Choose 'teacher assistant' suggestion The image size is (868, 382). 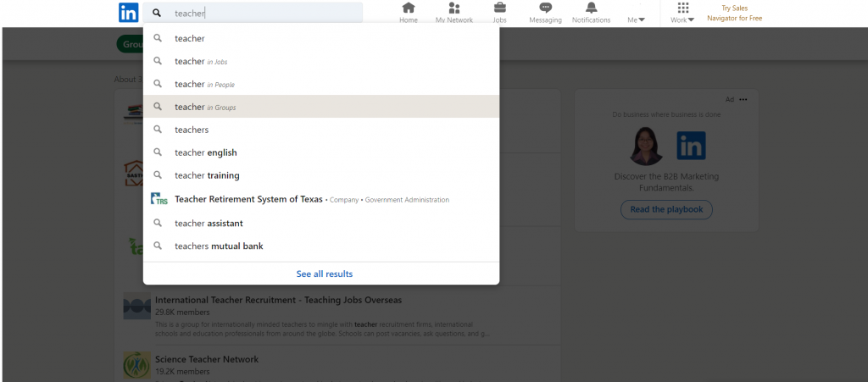(321, 223)
